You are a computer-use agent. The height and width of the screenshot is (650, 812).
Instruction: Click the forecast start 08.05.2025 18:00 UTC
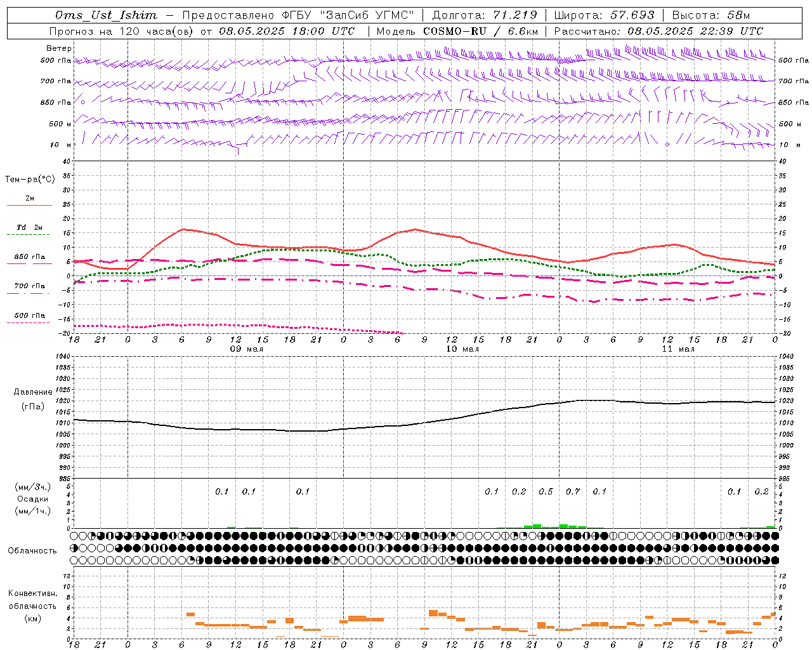coord(287,31)
